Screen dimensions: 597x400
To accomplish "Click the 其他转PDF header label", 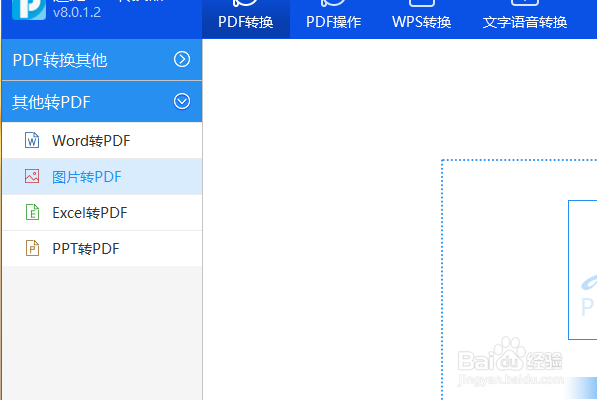I will pyautogui.click(x=51, y=102).
